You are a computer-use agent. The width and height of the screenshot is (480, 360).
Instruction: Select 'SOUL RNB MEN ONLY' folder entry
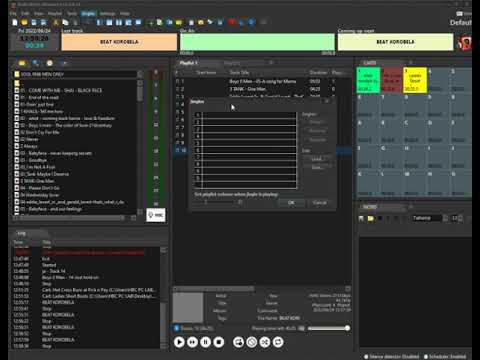tap(42, 74)
